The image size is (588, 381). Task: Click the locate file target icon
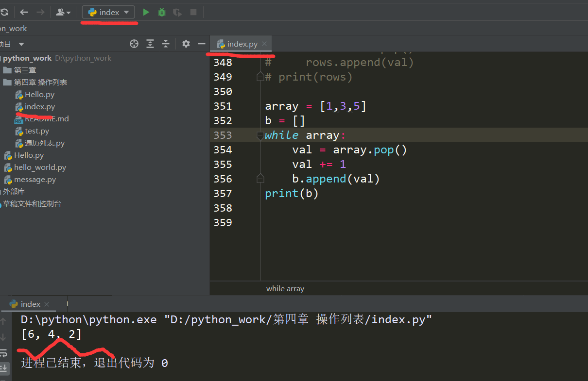tap(134, 44)
